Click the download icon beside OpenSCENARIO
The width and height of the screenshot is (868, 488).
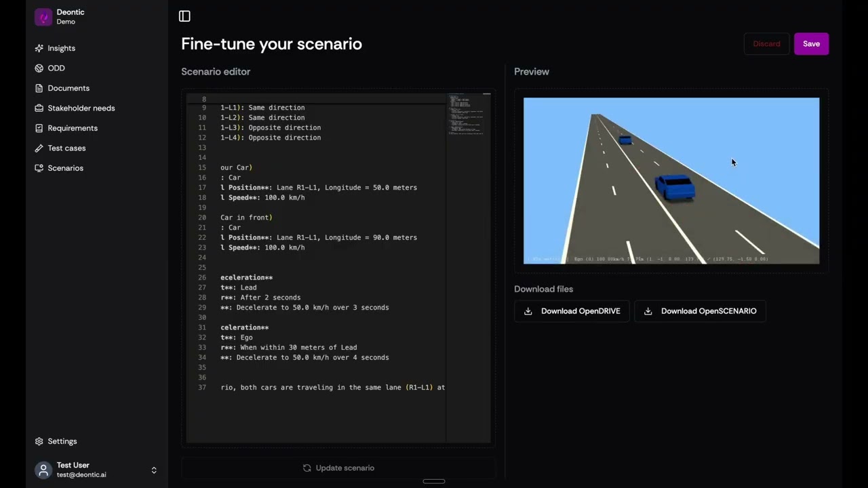tap(648, 311)
